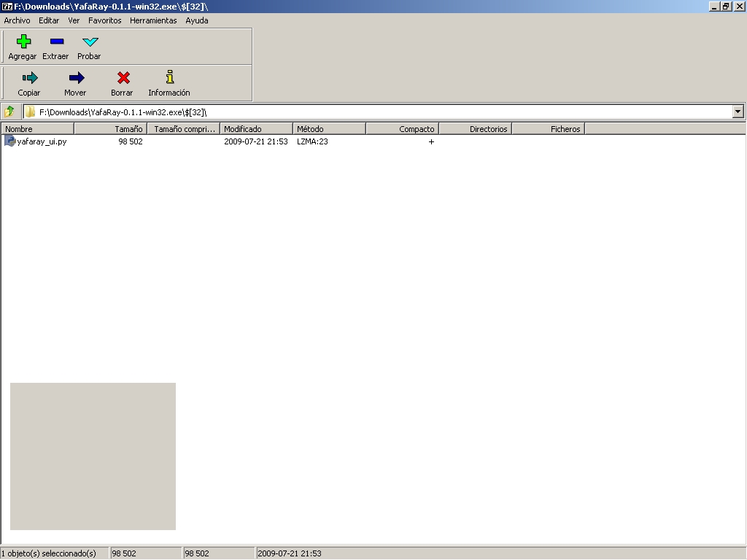Select the yafaray_ui.py file name

[x=42, y=141]
